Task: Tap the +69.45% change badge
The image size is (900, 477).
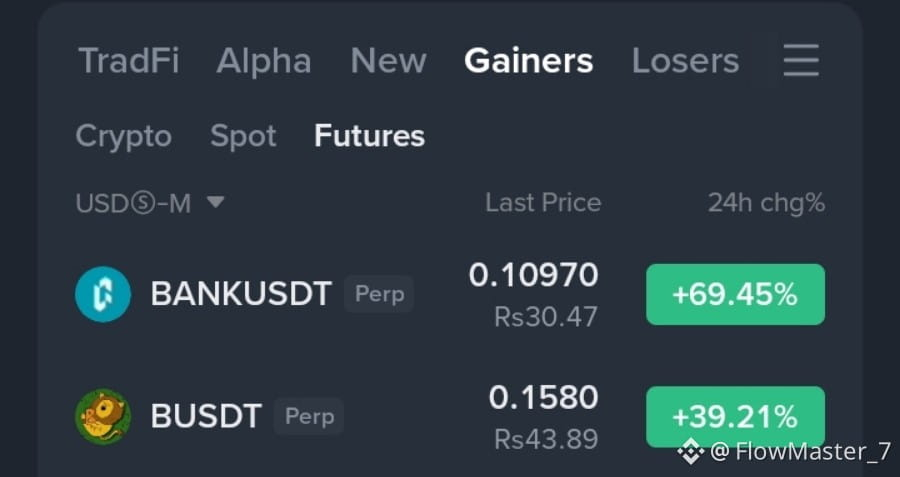Action: click(x=736, y=294)
